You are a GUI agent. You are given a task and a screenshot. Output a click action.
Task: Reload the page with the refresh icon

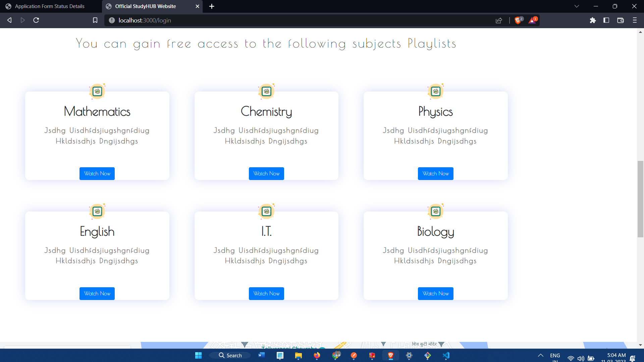coord(36,20)
